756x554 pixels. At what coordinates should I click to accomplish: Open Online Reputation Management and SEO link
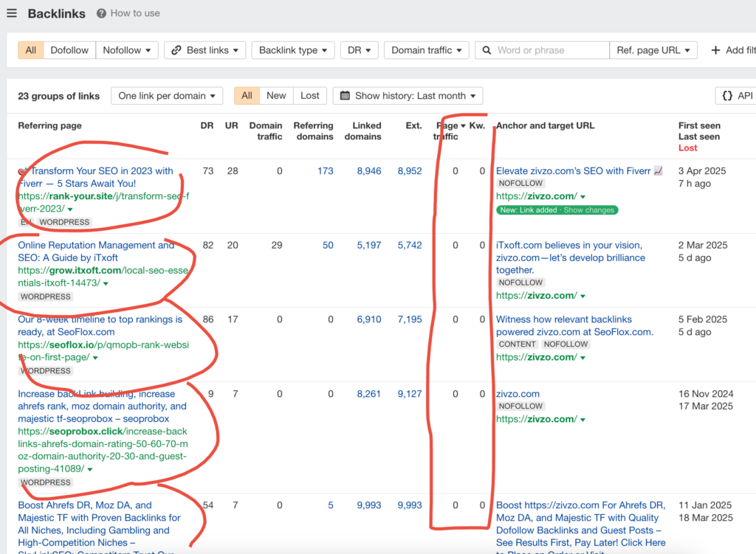[96, 252]
